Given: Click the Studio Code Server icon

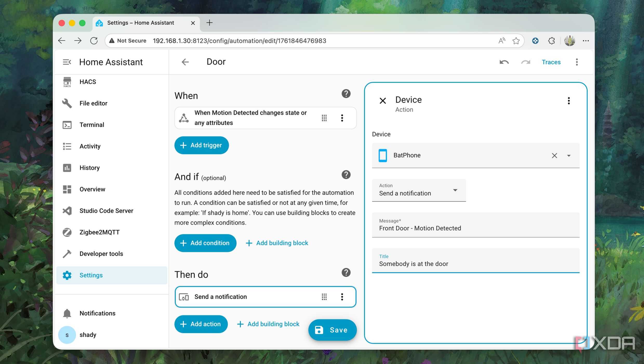Looking at the screenshot, I should coord(67,211).
